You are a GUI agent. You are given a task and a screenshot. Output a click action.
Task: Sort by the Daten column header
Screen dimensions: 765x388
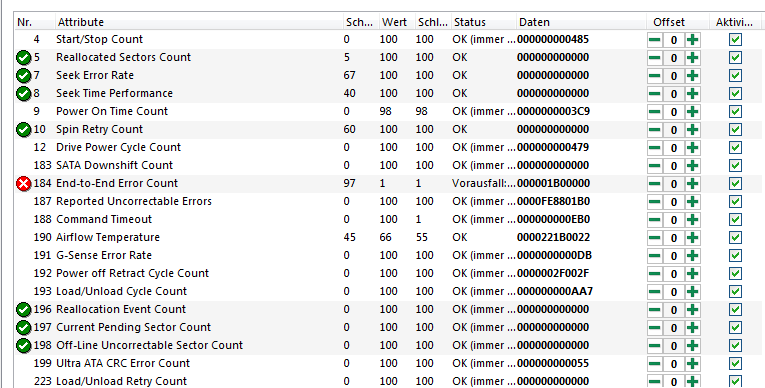click(x=581, y=22)
